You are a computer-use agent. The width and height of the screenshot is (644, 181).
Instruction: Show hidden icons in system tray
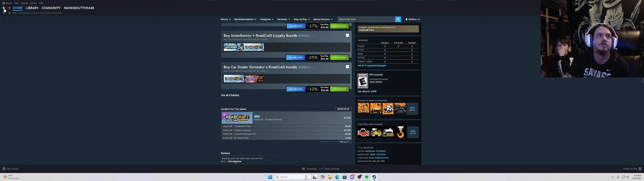(613, 177)
